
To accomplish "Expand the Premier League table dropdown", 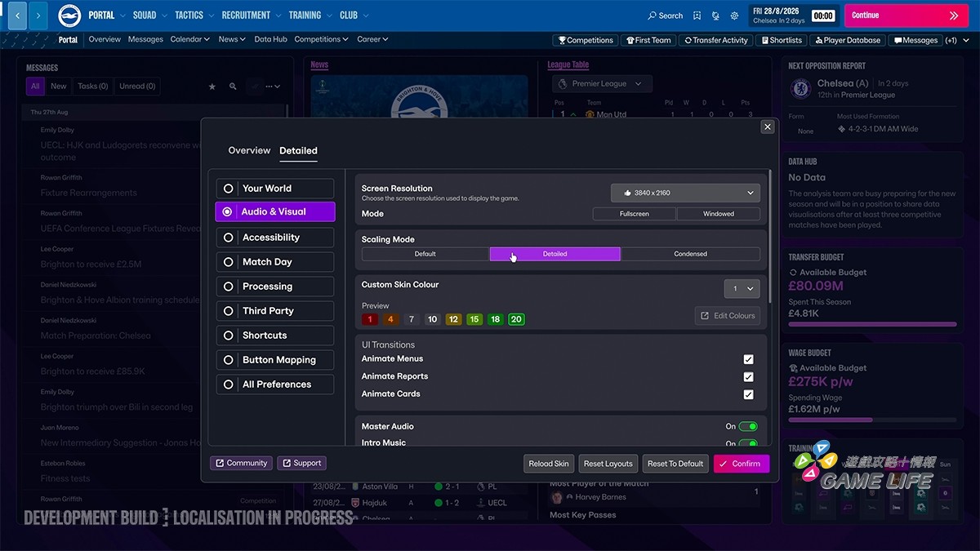I will [602, 83].
